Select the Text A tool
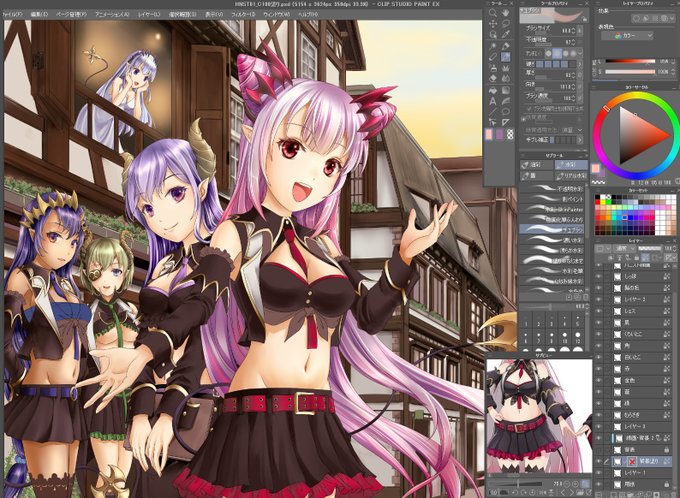Image resolution: width=680 pixels, height=498 pixels. point(493,102)
